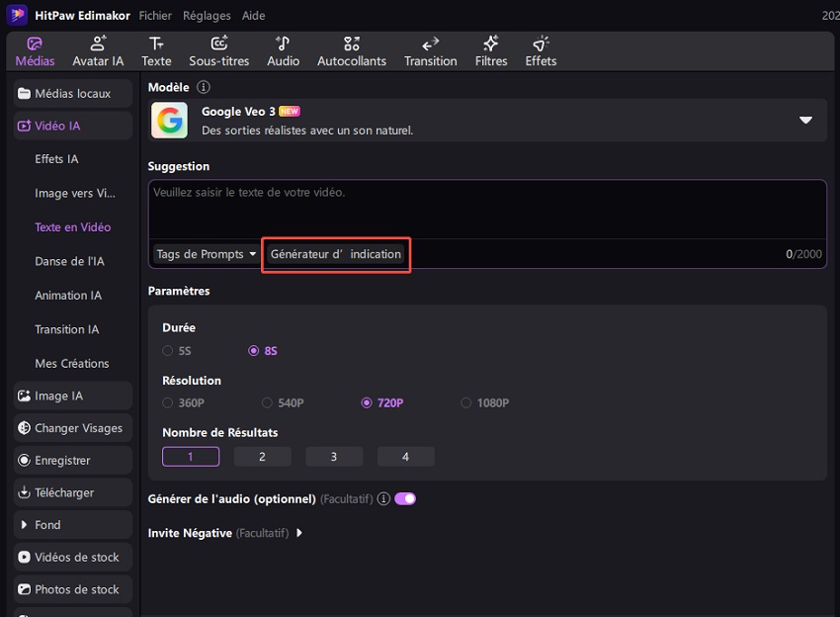The height and width of the screenshot is (617, 840).
Task: Select the 5S duration radio button
Action: pyautogui.click(x=168, y=351)
